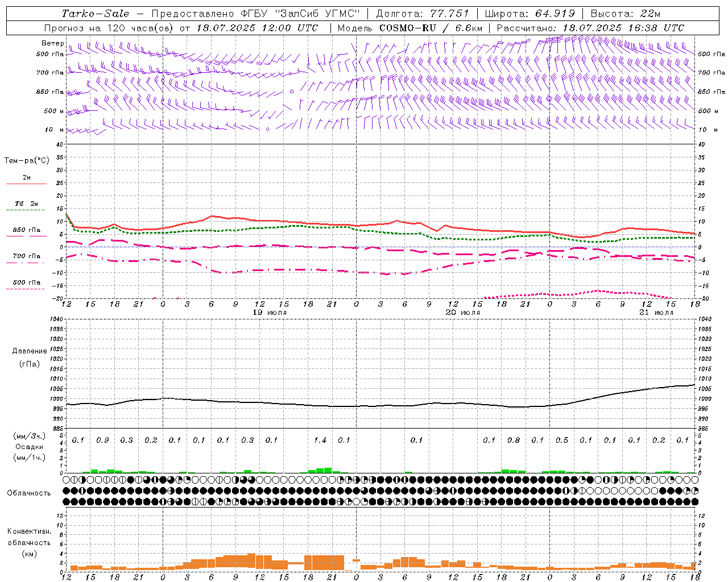728x582 pixels.
Task: Click the (мм/1ч.) precipitation unit label
Action: [30, 458]
